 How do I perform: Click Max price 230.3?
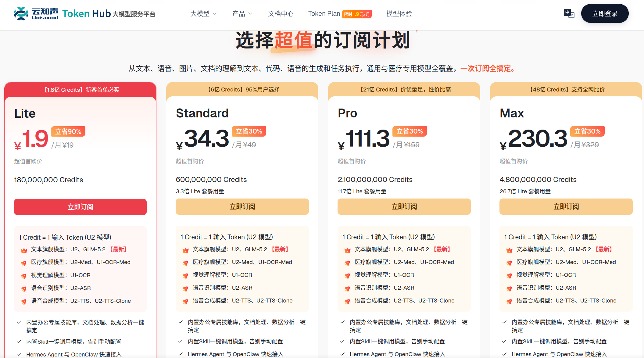(x=537, y=138)
